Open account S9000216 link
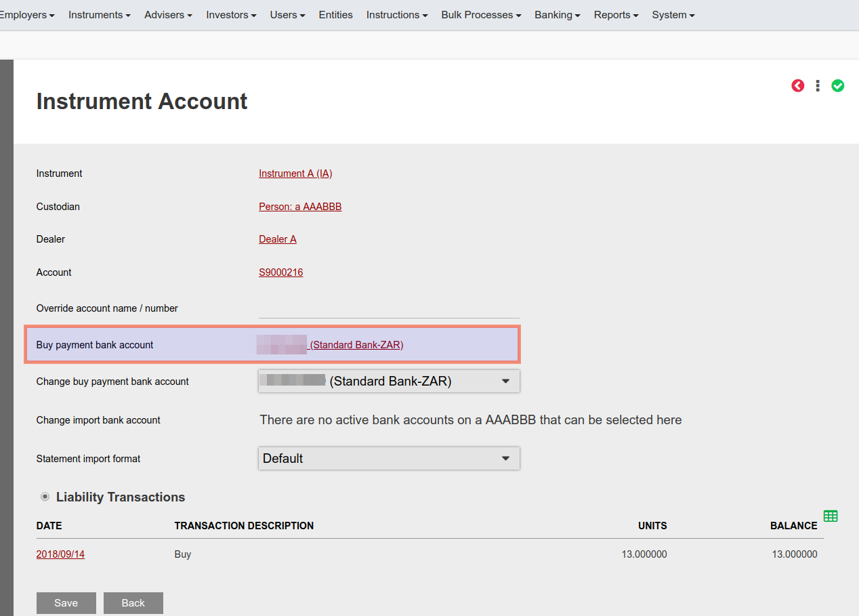859x616 pixels. tap(281, 272)
